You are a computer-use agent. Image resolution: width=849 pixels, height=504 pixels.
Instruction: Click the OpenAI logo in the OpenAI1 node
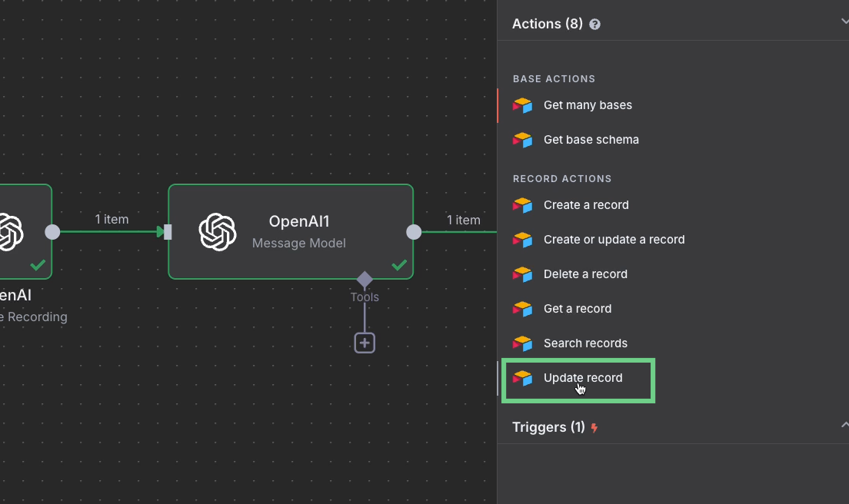(218, 232)
